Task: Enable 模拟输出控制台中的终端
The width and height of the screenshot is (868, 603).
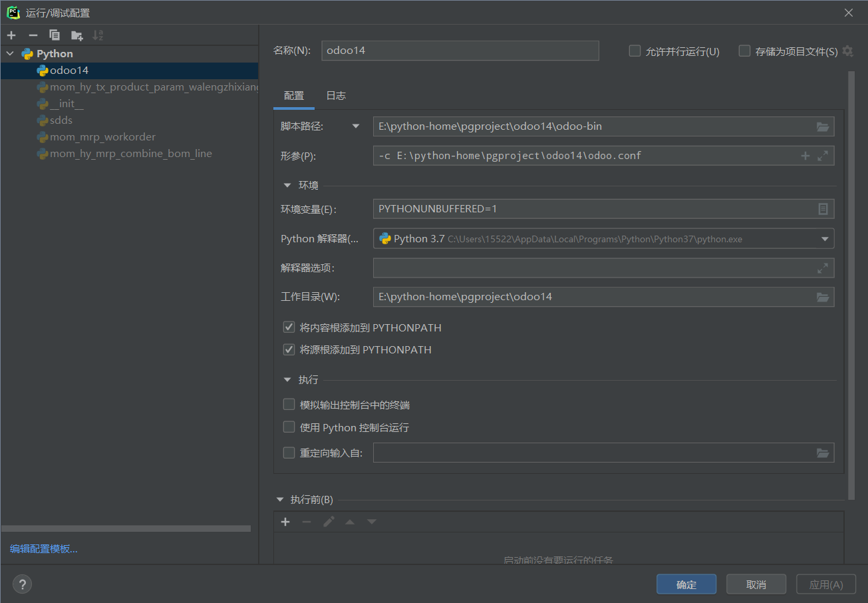Action: coord(289,405)
